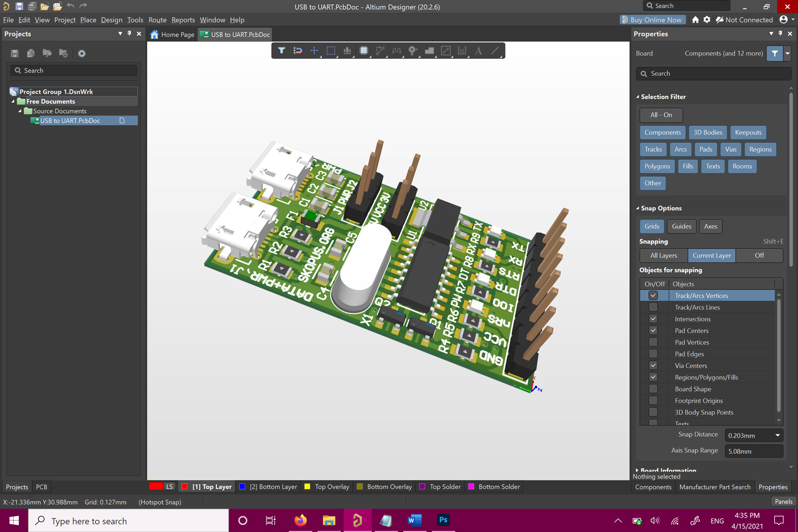The height and width of the screenshot is (532, 798).
Task: Select the Place String text tool
Action: tap(478, 51)
